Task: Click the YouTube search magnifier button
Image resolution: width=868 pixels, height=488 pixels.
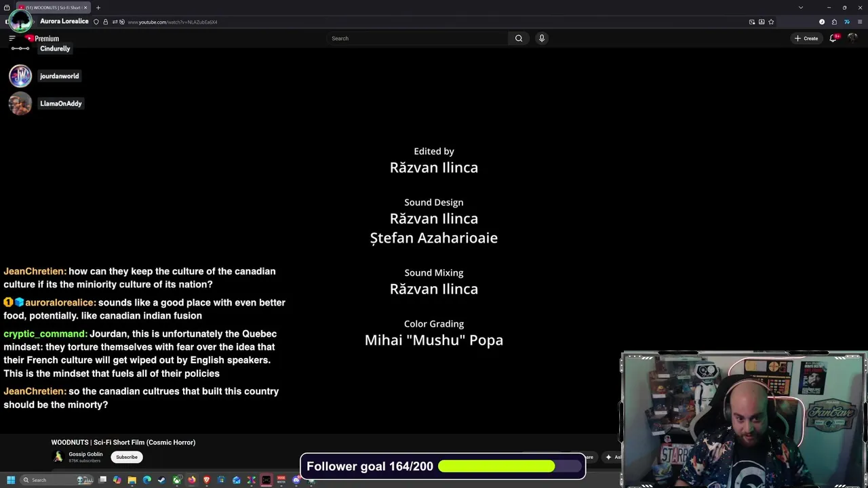Action: pyautogui.click(x=519, y=39)
